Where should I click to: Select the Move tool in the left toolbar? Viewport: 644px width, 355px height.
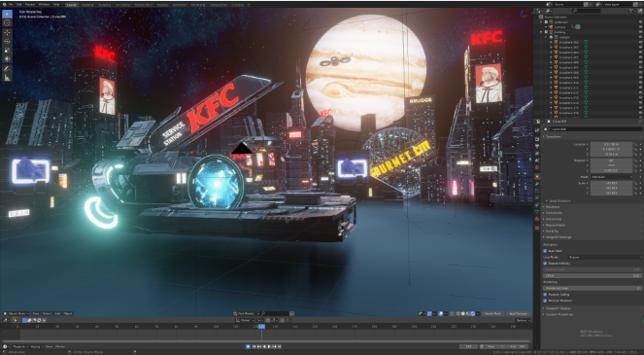click(7, 32)
